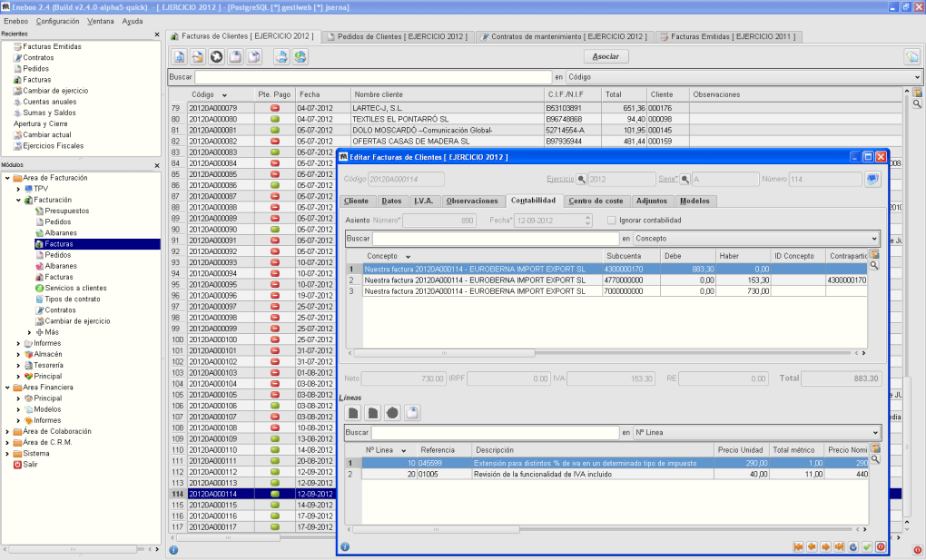Click the first record navigation arrow
Screen dimensions: 926x560
(799, 546)
